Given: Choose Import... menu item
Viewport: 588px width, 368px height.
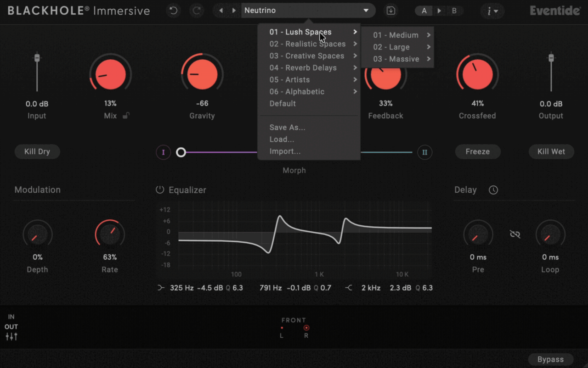Looking at the screenshot, I should point(309,151).
